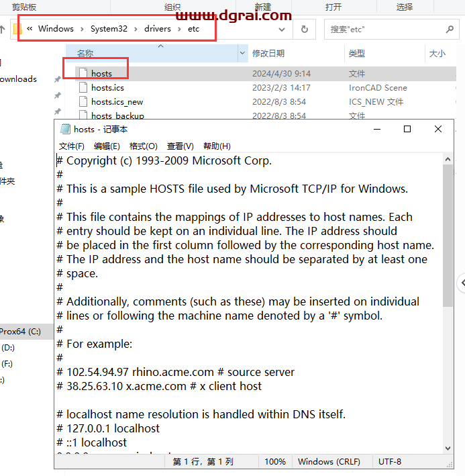465x476 pixels.
Task: Click 第 1 行, 第 1 列 status entry
Action: (203, 462)
